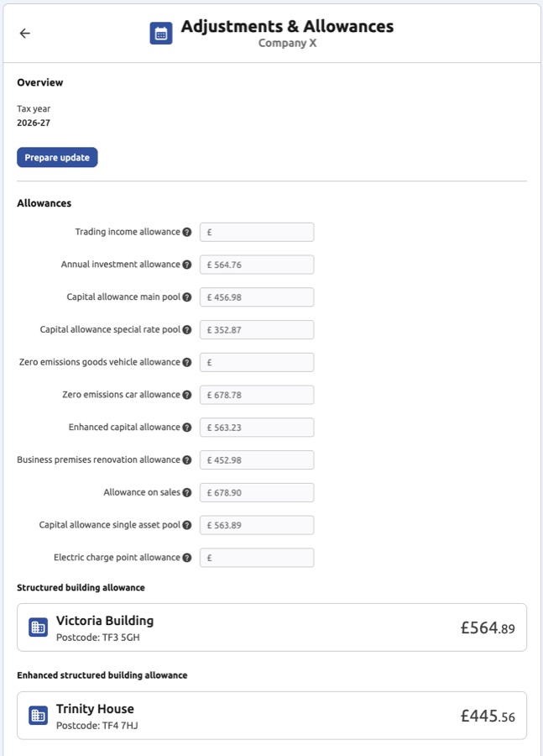
Task: Open help for Allowance on sales
Action: click(x=186, y=492)
